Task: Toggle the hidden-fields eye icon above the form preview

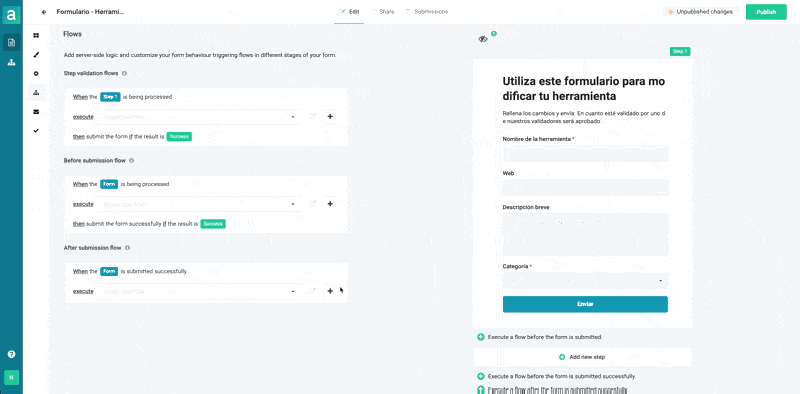Action: pyautogui.click(x=483, y=39)
